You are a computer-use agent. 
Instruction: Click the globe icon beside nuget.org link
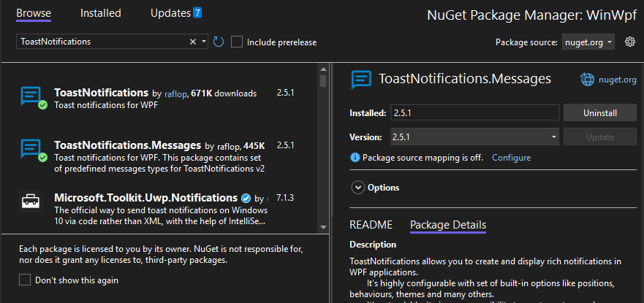coord(587,80)
